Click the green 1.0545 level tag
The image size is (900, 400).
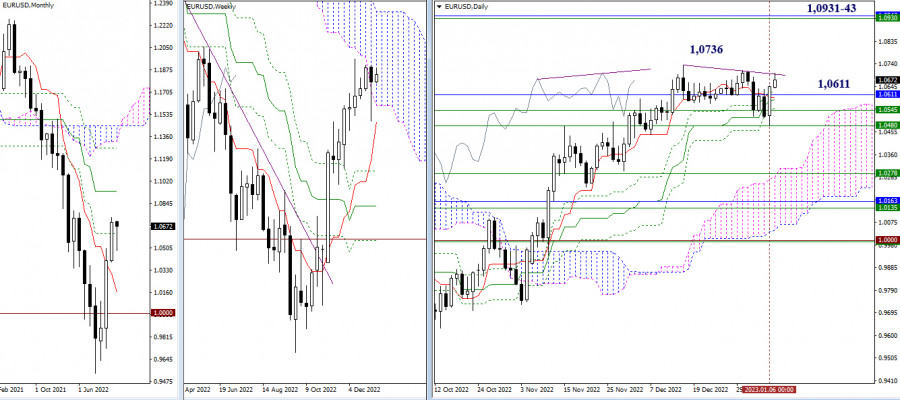tap(886, 109)
